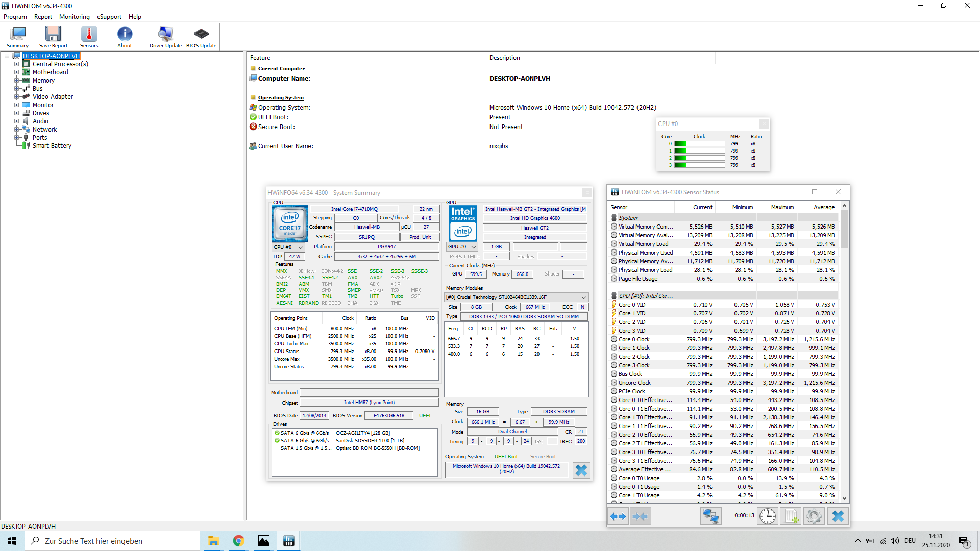Expand sensor window with arrows button
This screenshot has height=551, width=980.
618,516
